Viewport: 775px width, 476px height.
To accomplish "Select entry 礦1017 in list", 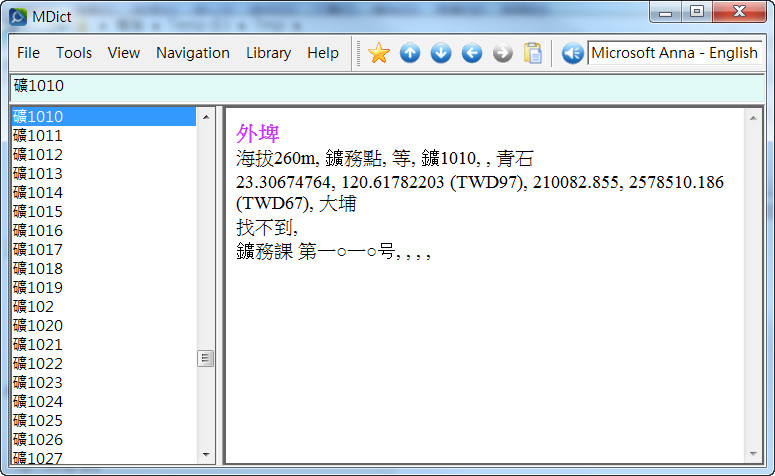I will (104, 250).
